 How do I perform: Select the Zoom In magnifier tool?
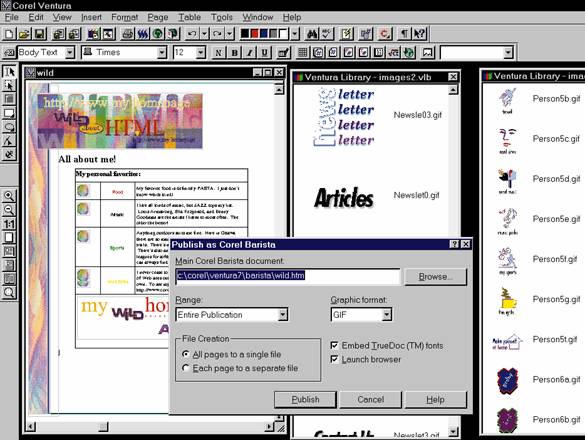[x=9, y=196]
